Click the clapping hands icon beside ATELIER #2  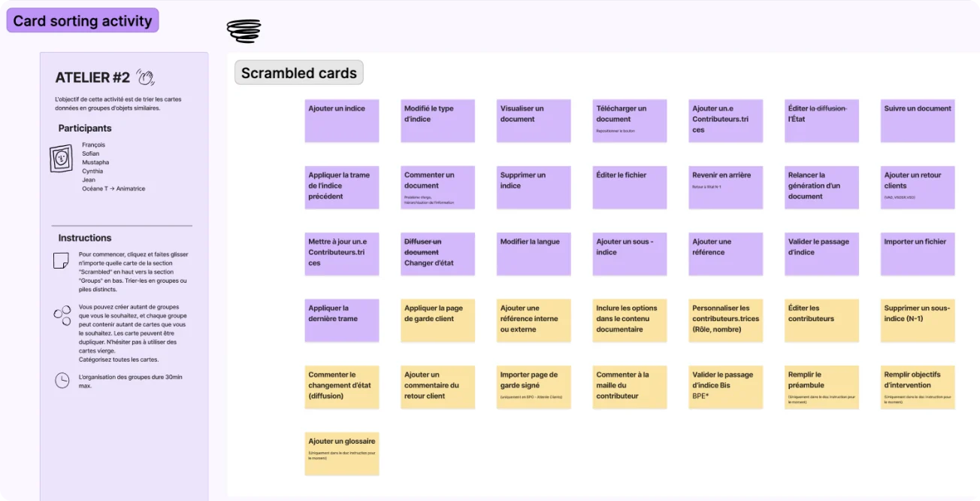pyautogui.click(x=145, y=77)
